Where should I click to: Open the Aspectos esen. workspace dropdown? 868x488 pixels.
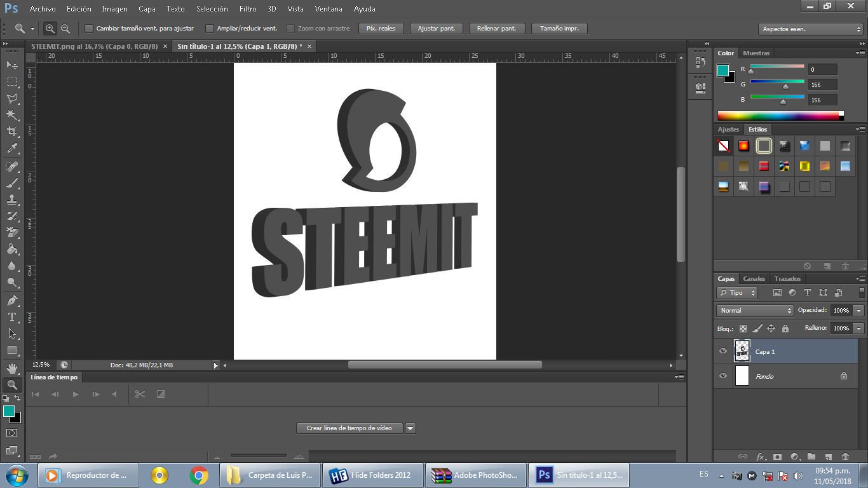click(x=811, y=29)
